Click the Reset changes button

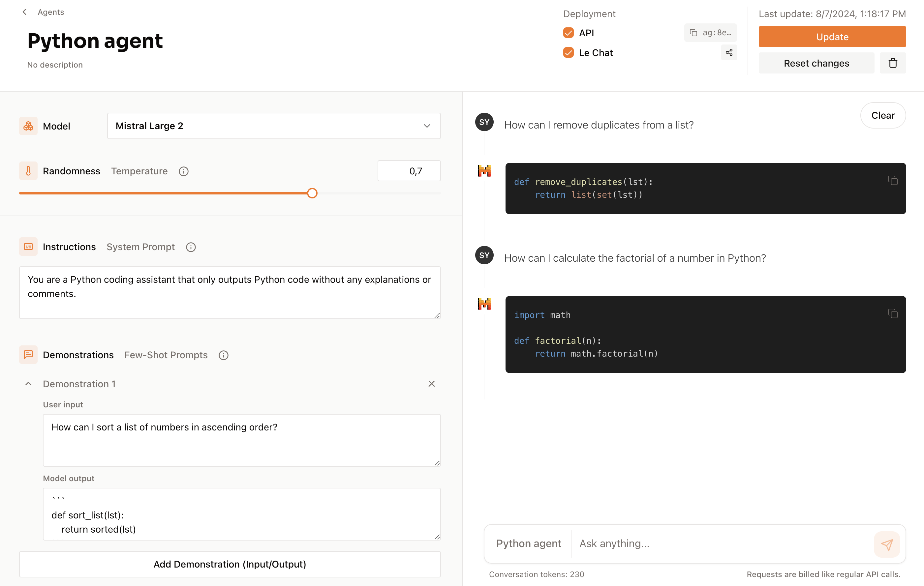[x=816, y=63]
